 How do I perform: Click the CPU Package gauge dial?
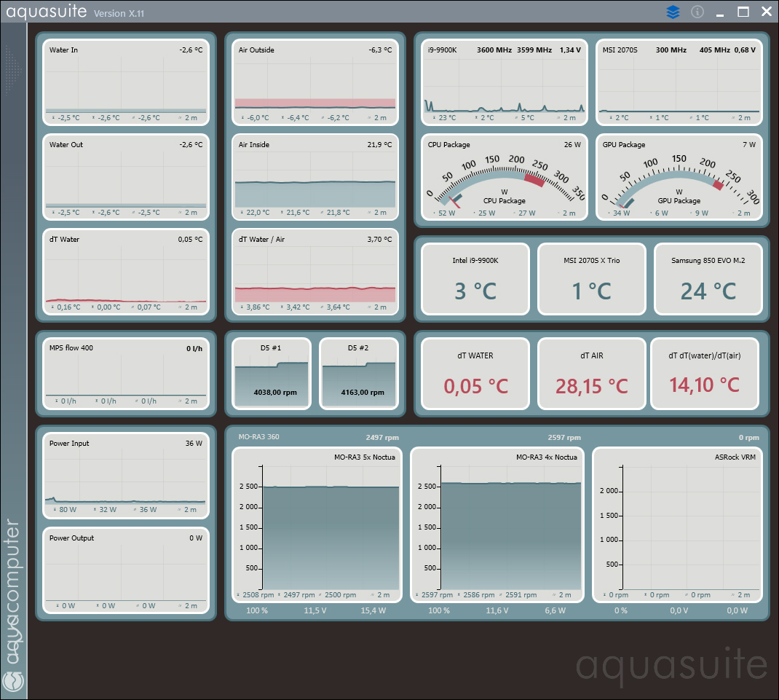click(505, 181)
